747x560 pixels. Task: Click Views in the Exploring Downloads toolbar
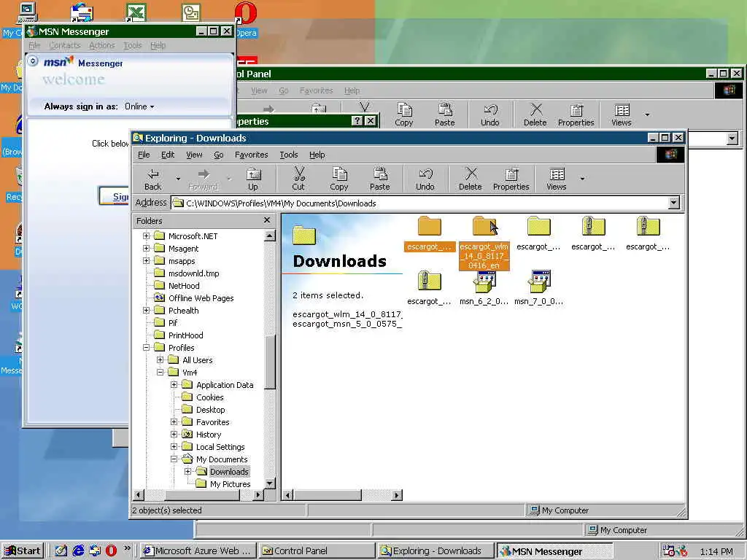tap(557, 179)
